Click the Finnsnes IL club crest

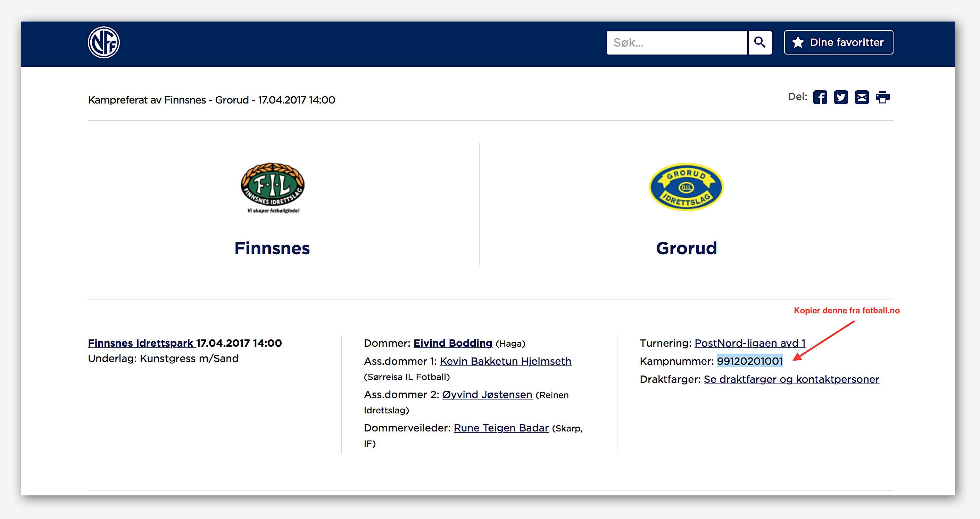(x=272, y=187)
